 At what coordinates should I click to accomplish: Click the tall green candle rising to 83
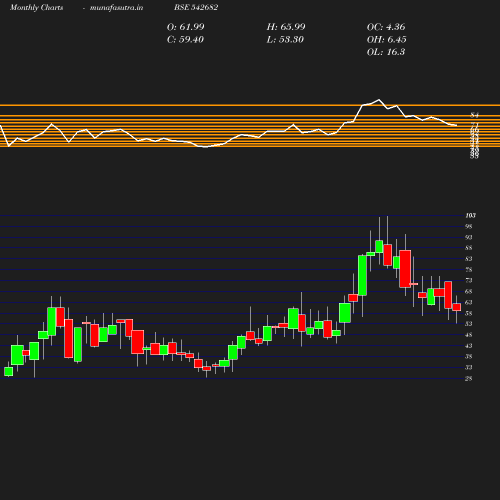(x=362, y=275)
